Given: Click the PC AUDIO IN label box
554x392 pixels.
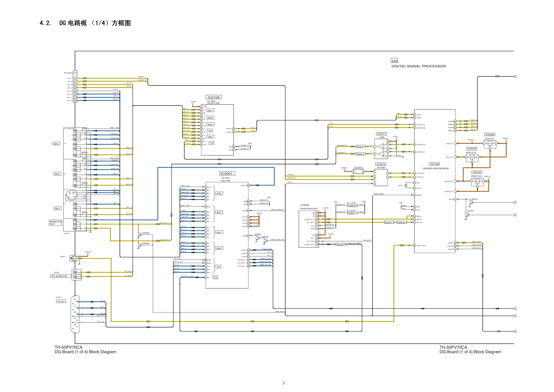Looking at the screenshot, I should 61,276.
